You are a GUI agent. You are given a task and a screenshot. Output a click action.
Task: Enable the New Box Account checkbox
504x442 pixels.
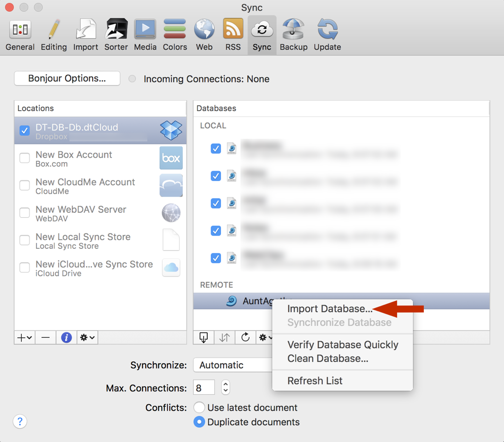pos(25,158)
